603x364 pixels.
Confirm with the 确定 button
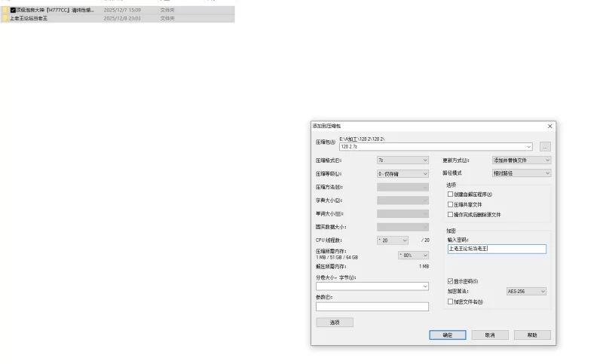pos(448,335)
